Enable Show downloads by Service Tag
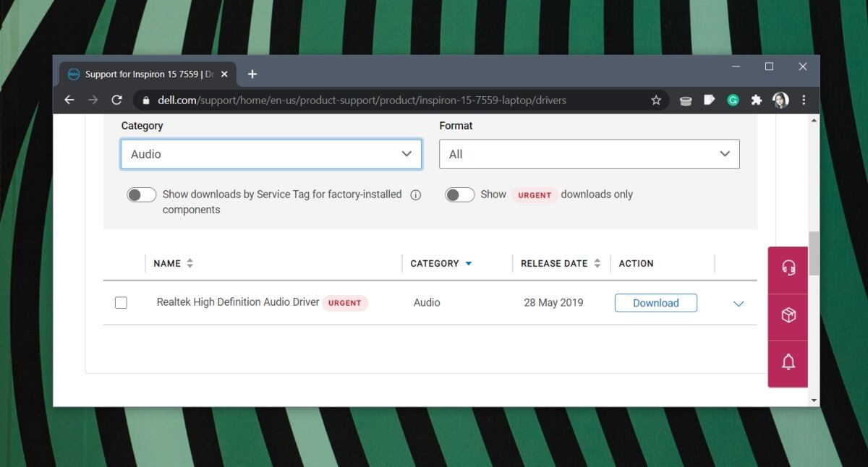Screen dimensions: 868x467 click(x=141, y=194)
